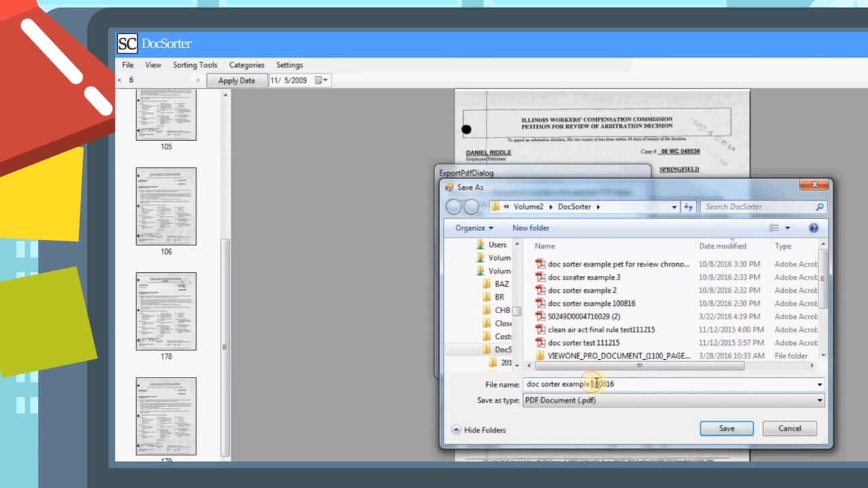This screenshot has width=868, height=488.
Task: Open the Categories menu
Action: click(246, 65)
